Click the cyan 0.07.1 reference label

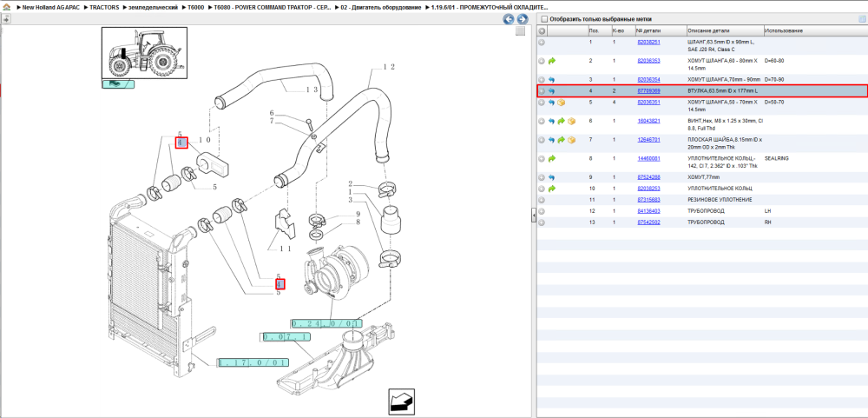286,336
